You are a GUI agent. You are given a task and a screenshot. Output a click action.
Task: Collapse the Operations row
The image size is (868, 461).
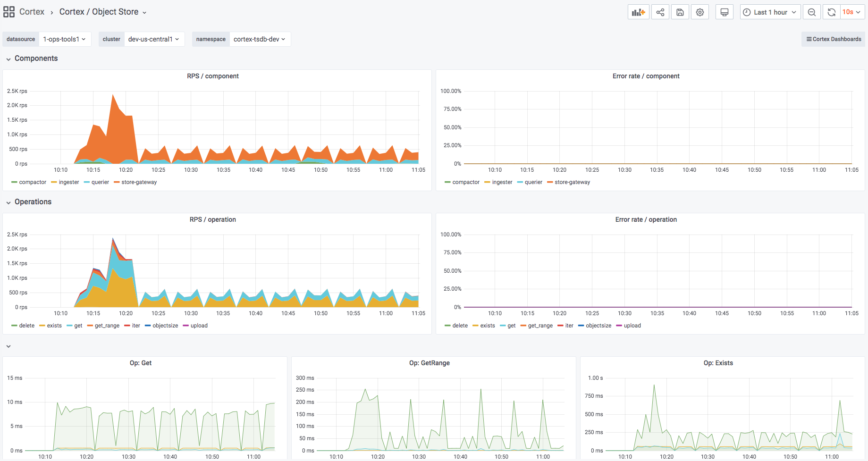[x=28, y=202]
